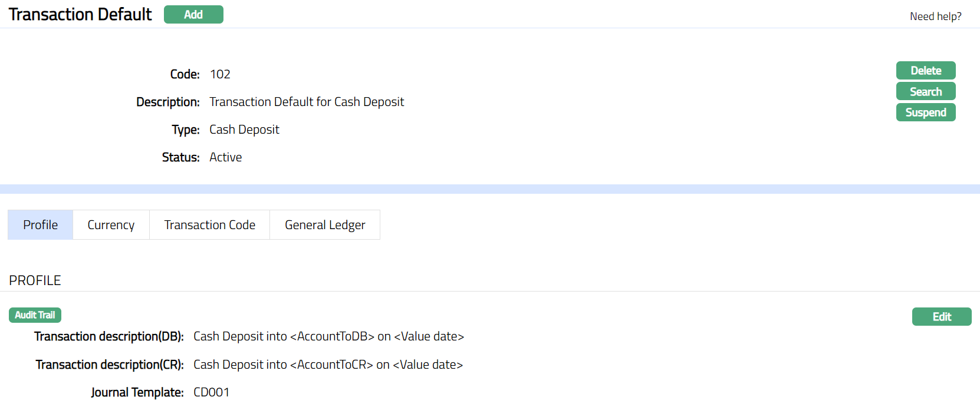Open the Audit Trail
The height and width of the screenshot is (407, 980).
(x=35, y=315)
